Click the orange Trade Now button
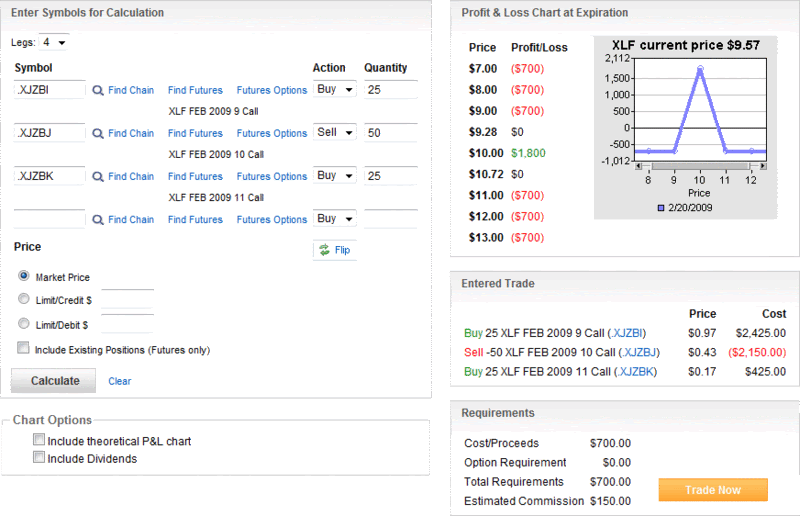Image resolution: width=800 pixels, height=516 pixels. [713, 490]
